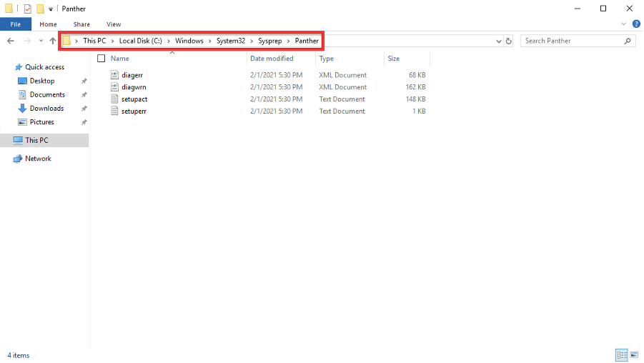Open the Share ribbon tab
This screenshot has width=644, height=363.
pyautogui.click(x=81, y=24)
